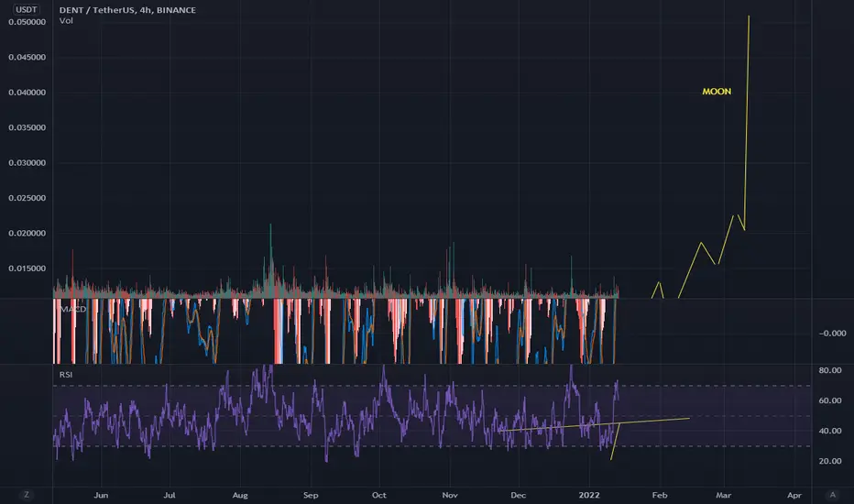This screenshot has width=854, height=504.
Task: Click the 0.020000 price axis label
Action: [27, 233]
